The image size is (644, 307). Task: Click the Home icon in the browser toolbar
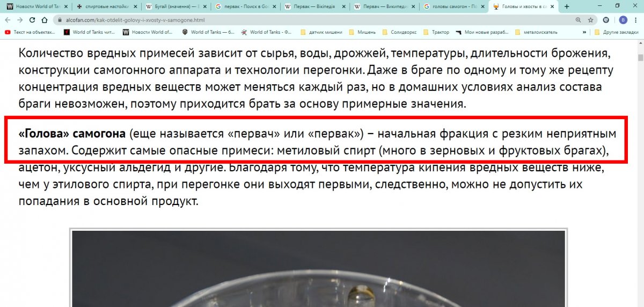point(45,20)
